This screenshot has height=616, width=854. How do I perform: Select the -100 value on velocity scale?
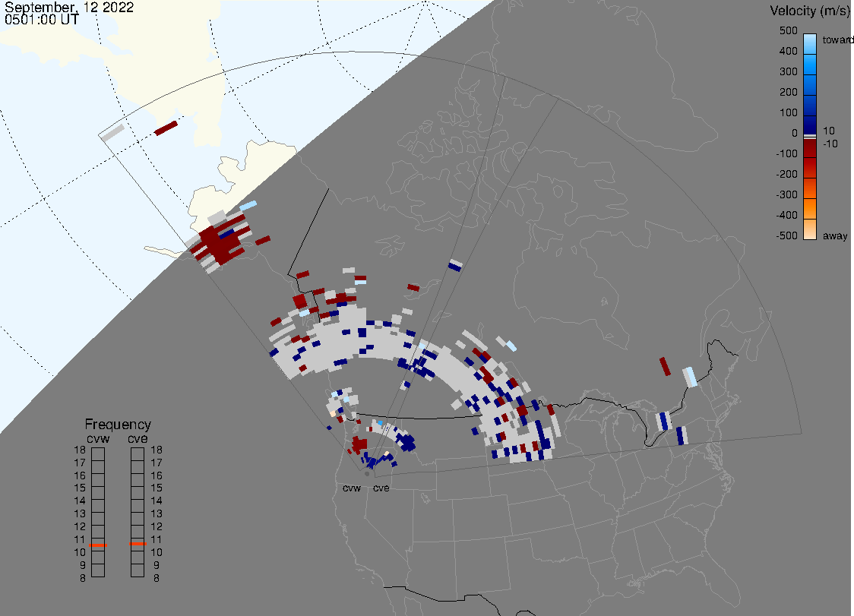[x=786, y=153]
